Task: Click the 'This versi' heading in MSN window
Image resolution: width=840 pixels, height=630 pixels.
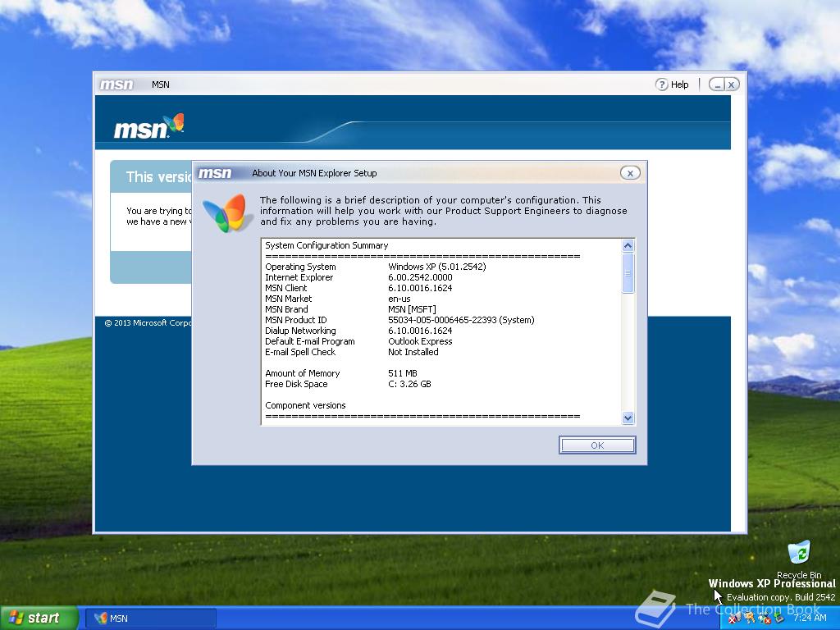Action: (158, 177)
